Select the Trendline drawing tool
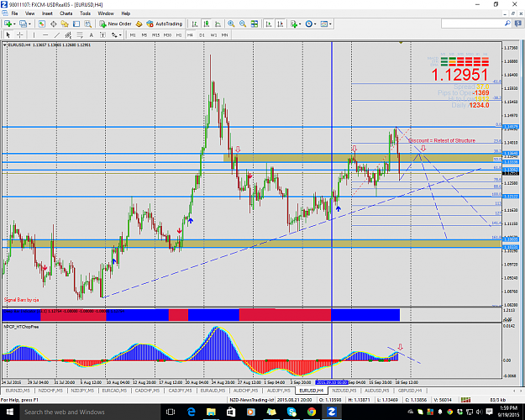525x420 pixels. [x=57, y=34]
